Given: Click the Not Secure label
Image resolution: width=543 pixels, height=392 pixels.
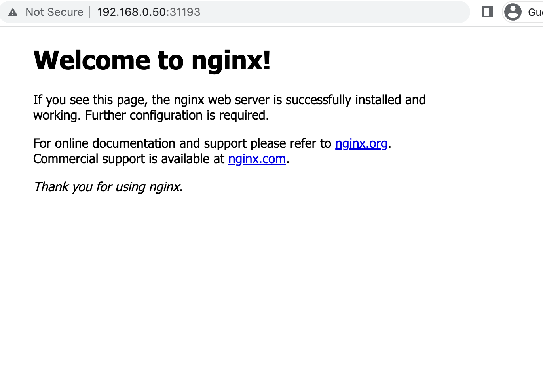Looking at the screenshot, I should coord(55,12).
